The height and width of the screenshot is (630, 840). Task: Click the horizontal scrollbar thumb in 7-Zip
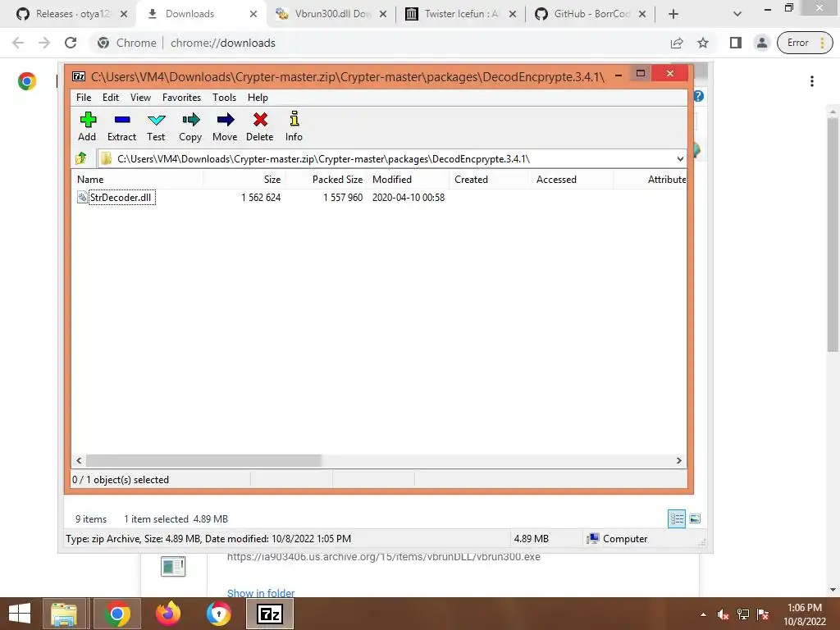click(203, 461)
